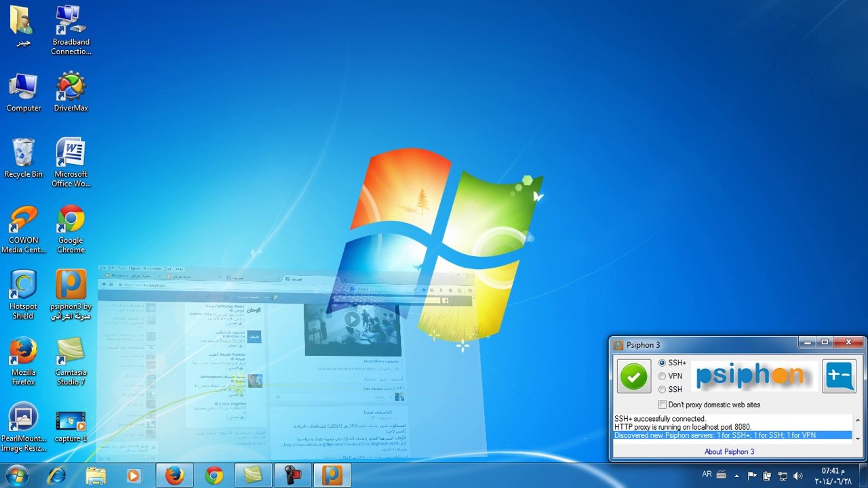Open Windows Media Player from the taskbar

[134, 475]
